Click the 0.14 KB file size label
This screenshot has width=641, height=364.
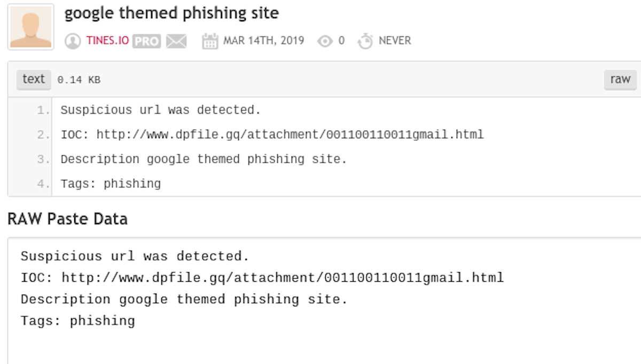[x=79, y=80]
